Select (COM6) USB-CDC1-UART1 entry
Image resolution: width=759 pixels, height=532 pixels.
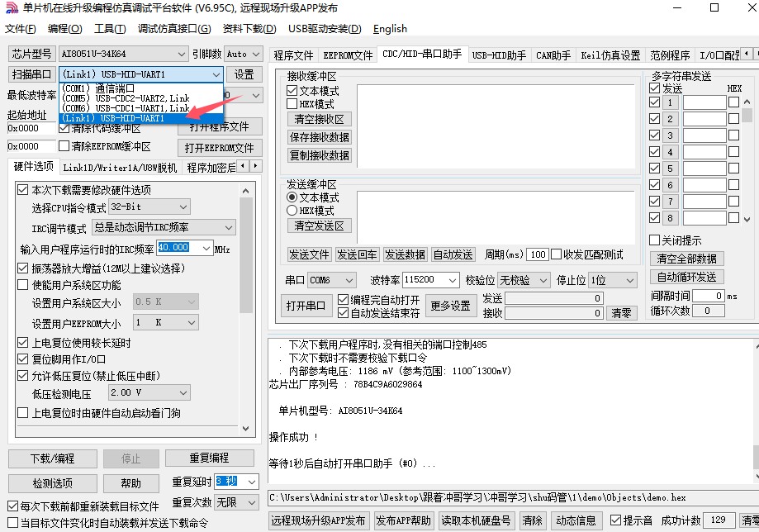tap(141, 108)
